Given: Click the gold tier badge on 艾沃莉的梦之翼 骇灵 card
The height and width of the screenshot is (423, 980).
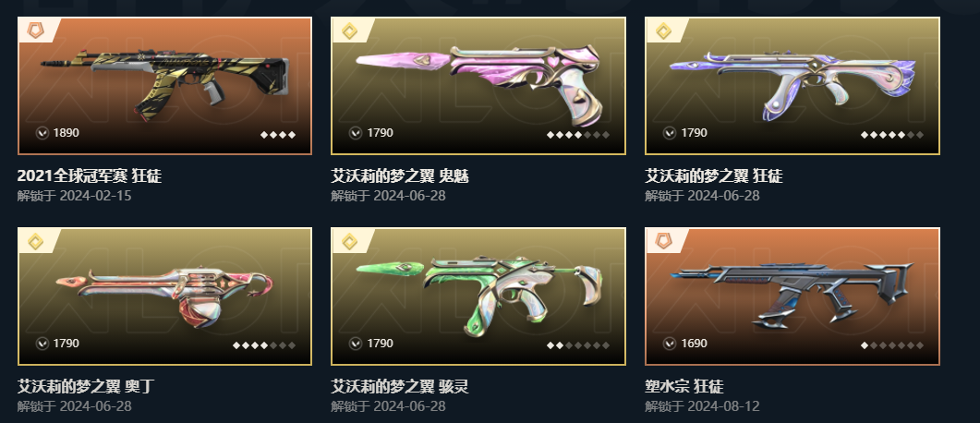Looking at the screenshot, I should [349, 241].
